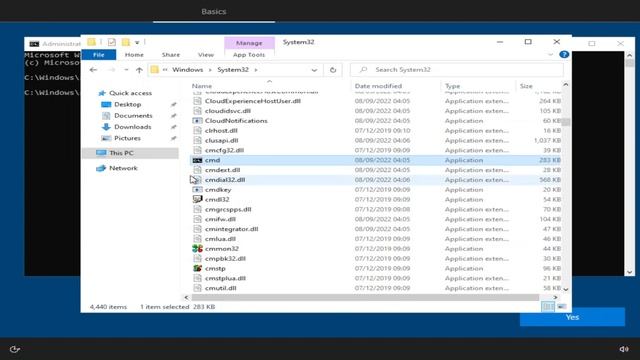Click the Manage contextual tab
The width and height of the screenshot is (640, 360).
pos(249,43)
